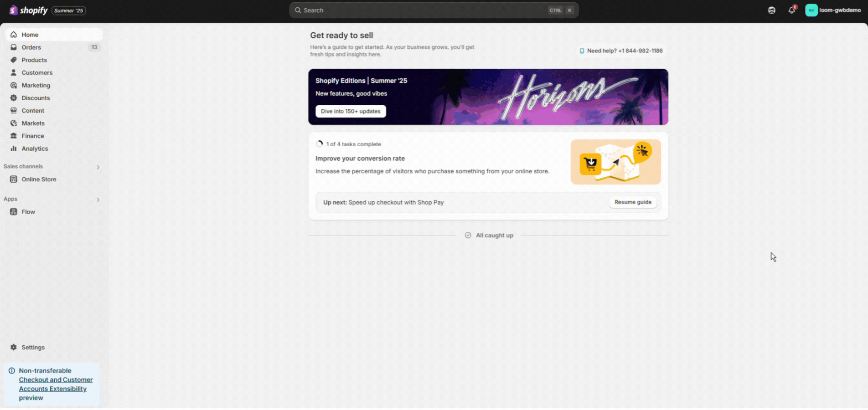The width and height of the screenshot is (868, 410).
Task: Click the Analytics bar chart icon
Action: coord(14,149)
